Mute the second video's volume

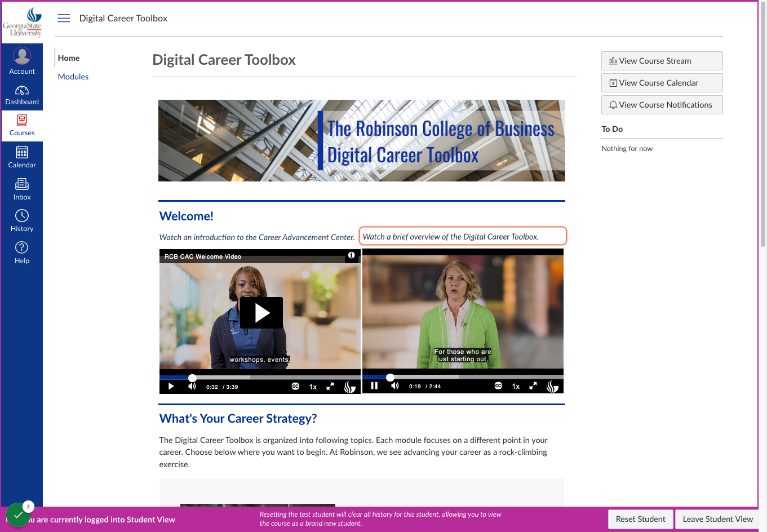tap(395, 386)
